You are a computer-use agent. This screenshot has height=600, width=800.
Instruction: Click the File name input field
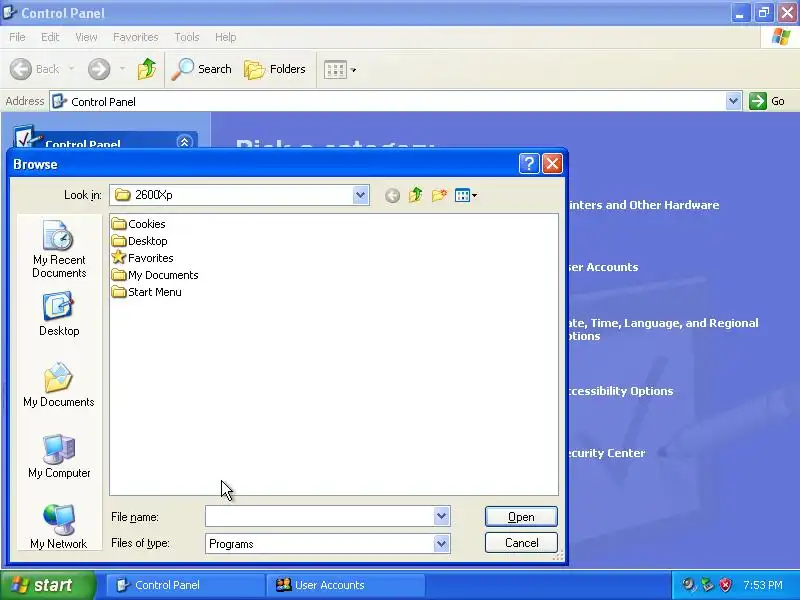pyautogui.click(x=319, y=516)
